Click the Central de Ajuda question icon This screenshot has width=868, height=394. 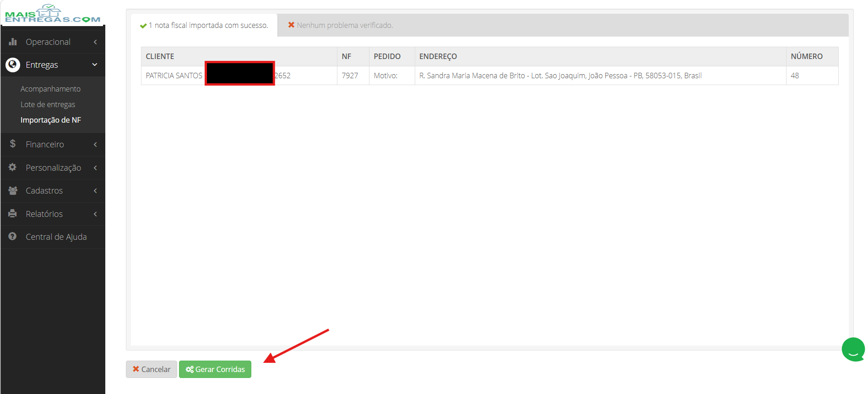[13, 237]
